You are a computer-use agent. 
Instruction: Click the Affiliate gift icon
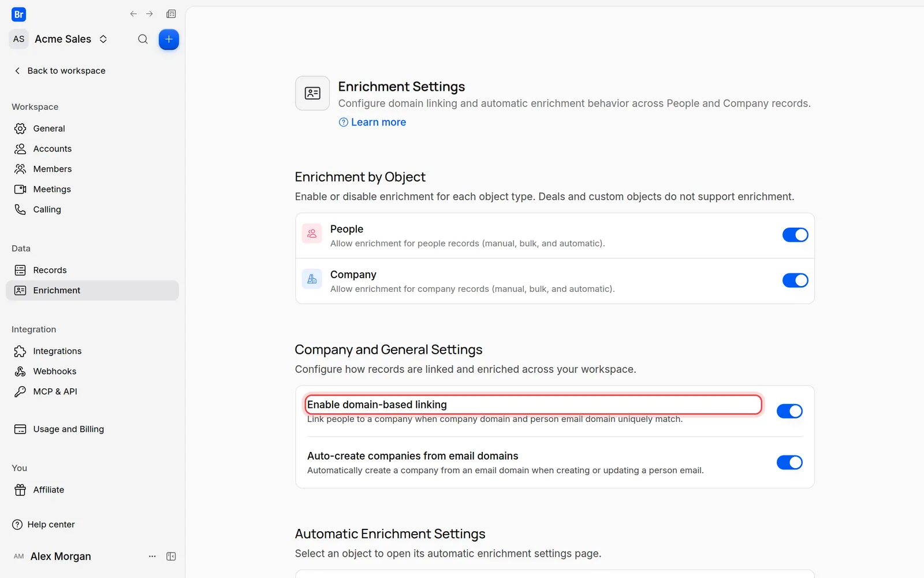tap(20, 490)
